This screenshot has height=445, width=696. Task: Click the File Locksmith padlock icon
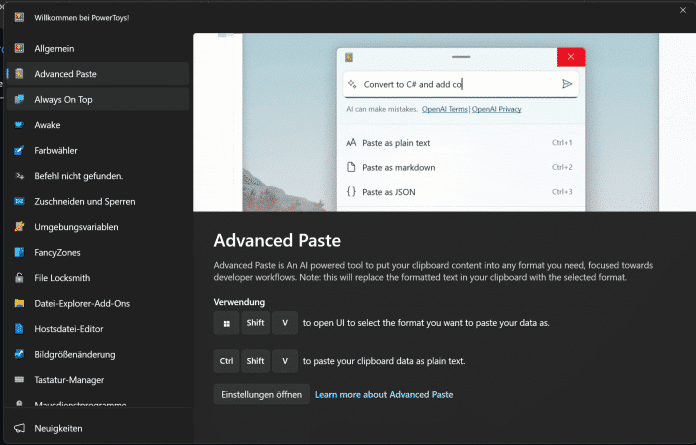(19, 278)
